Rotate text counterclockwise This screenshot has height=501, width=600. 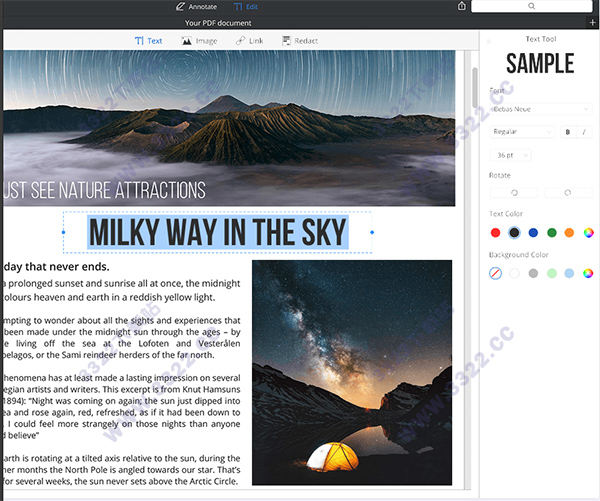coord(515,193)
